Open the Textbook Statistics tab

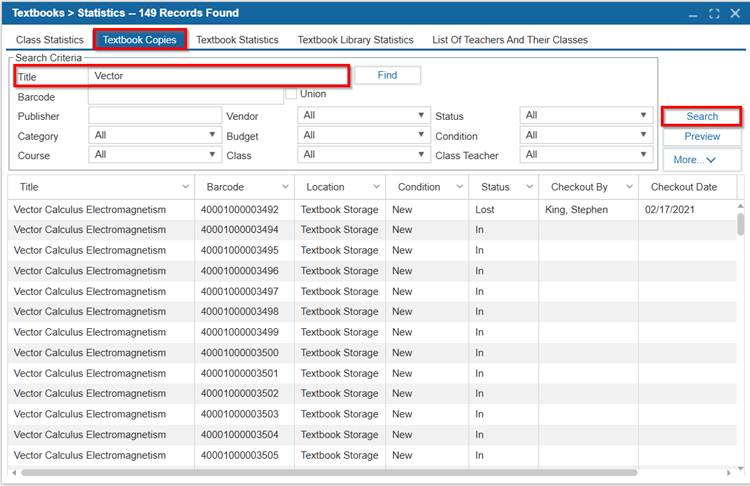pyautogui.click(x=237, y=40)
